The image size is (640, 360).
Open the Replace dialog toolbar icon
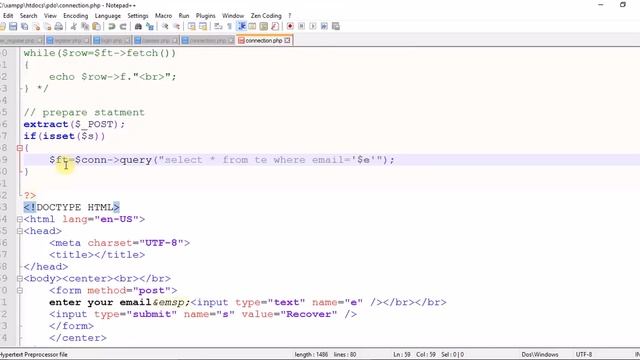(x=150, y=27)
